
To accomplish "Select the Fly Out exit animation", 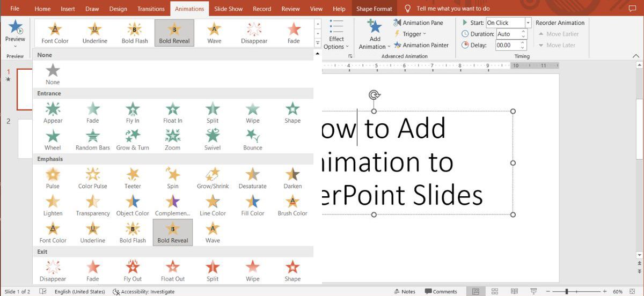I will [133, 271].
